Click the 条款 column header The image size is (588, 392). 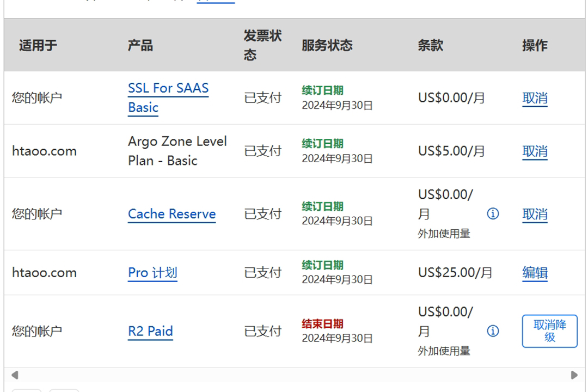(431, 45)
